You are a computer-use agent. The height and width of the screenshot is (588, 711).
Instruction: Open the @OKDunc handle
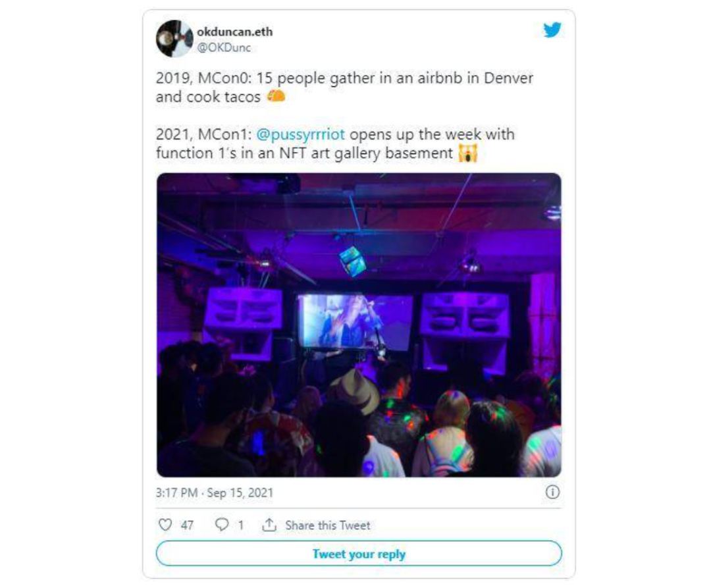[224, 47]
